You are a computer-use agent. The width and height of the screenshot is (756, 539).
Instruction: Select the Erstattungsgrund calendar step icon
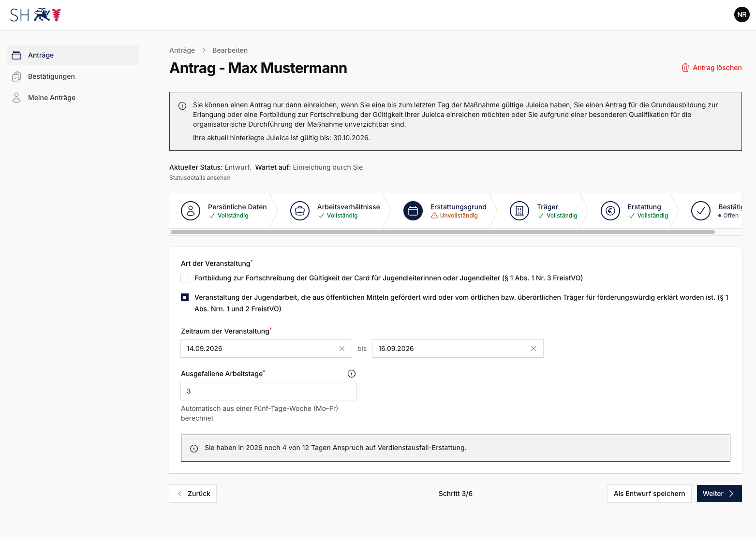(413, 211)
